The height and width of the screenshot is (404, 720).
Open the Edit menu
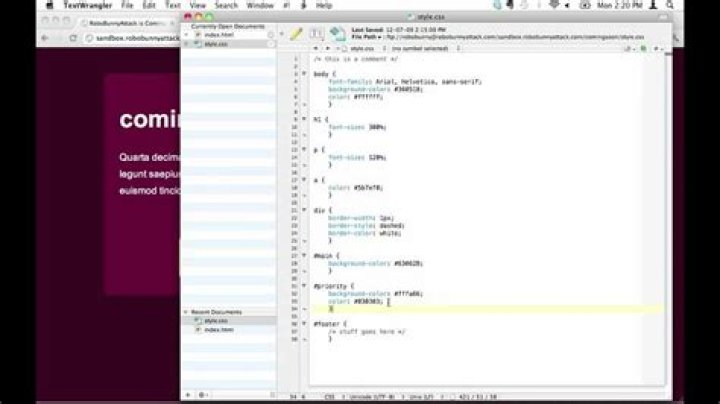(149, 5)
